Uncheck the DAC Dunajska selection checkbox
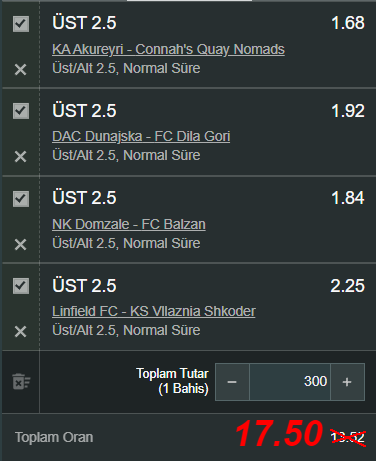This screenshot has width=376, height=461. pos(21,111)
